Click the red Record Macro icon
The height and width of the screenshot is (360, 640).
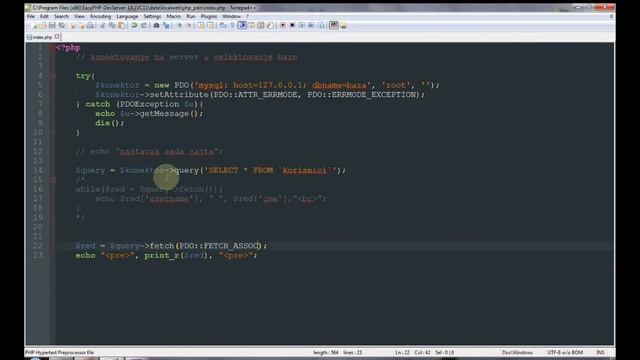[282, 25]
